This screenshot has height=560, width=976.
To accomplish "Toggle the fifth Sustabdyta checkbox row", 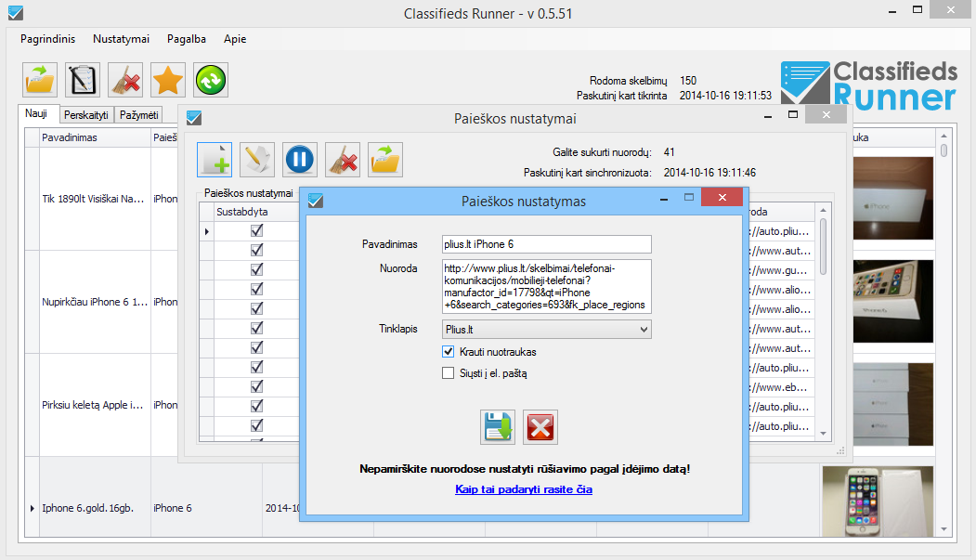I will pyautogui.click(x=256, y=308).
